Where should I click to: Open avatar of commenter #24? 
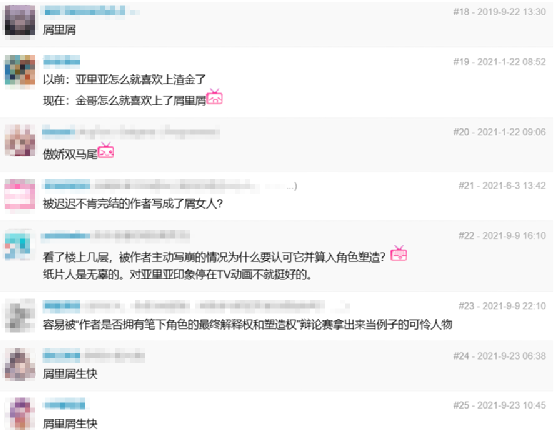(20, 365)
